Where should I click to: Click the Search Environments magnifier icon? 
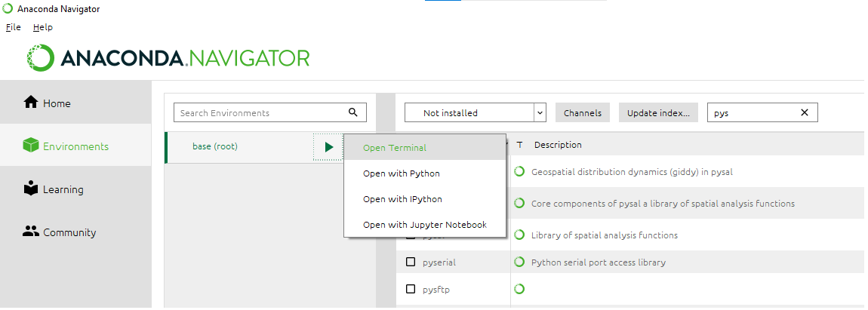[353, 112]
